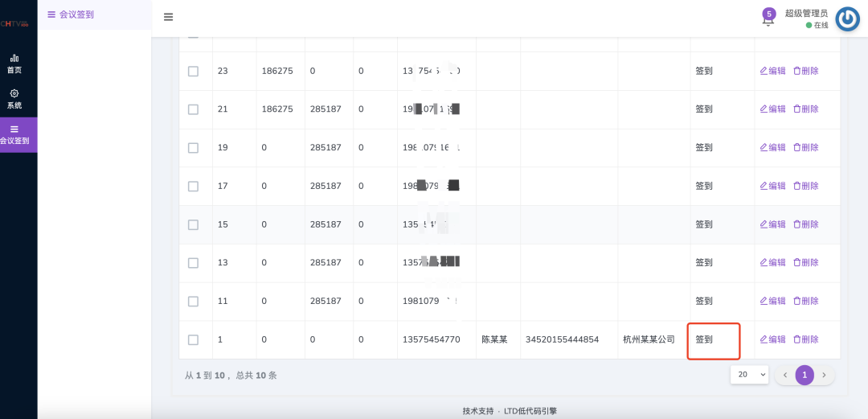The width and height of the screenshot is (868, 419).
Task: Go to previous page using left chevron
Action: click(x=785, y=375)
